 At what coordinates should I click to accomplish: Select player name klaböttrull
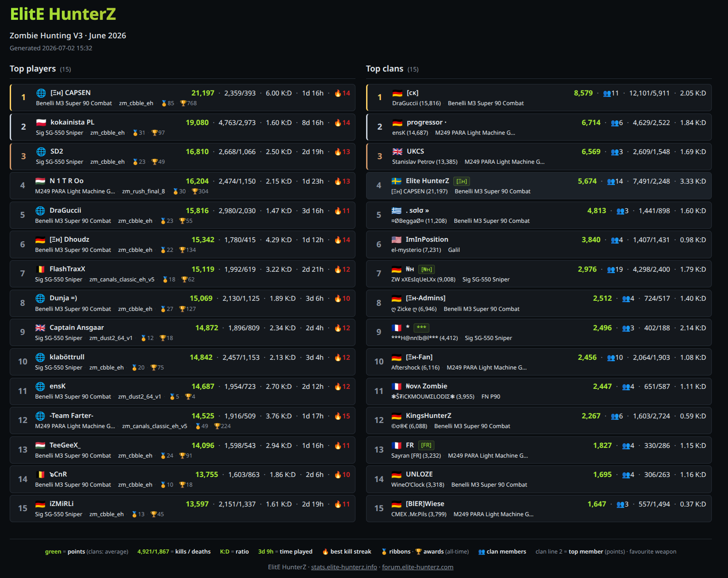click(67, 357)
